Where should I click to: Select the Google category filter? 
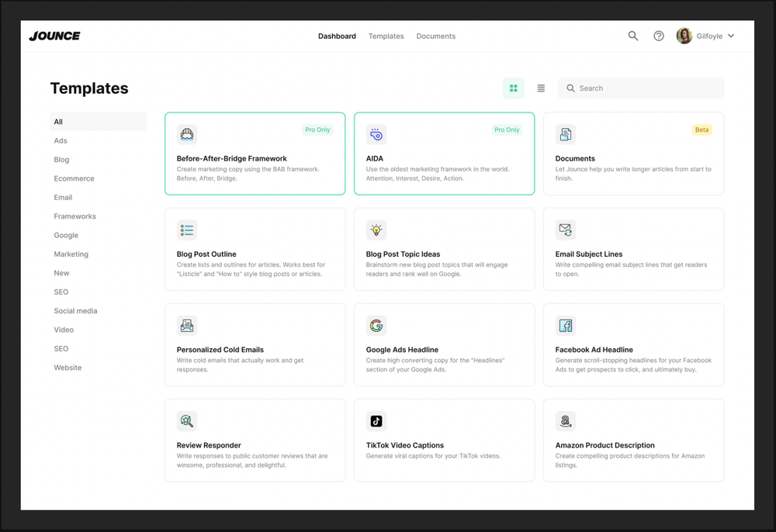[x=66, y=235]
